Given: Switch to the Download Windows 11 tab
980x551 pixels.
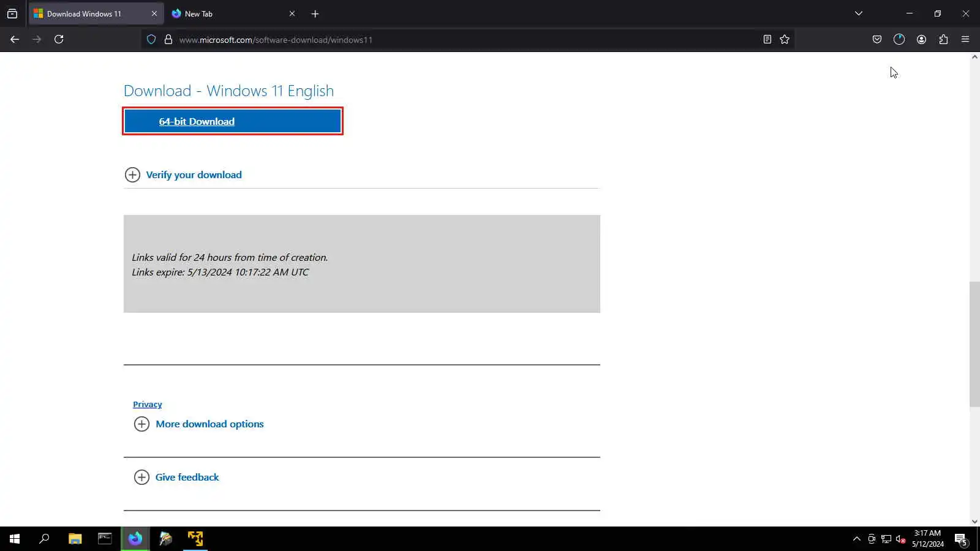Looking at the screenshot, I should [96, 13].
